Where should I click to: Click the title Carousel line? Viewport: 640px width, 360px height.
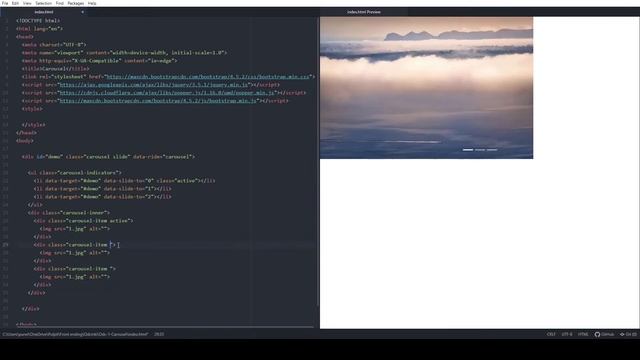(56, 69)
